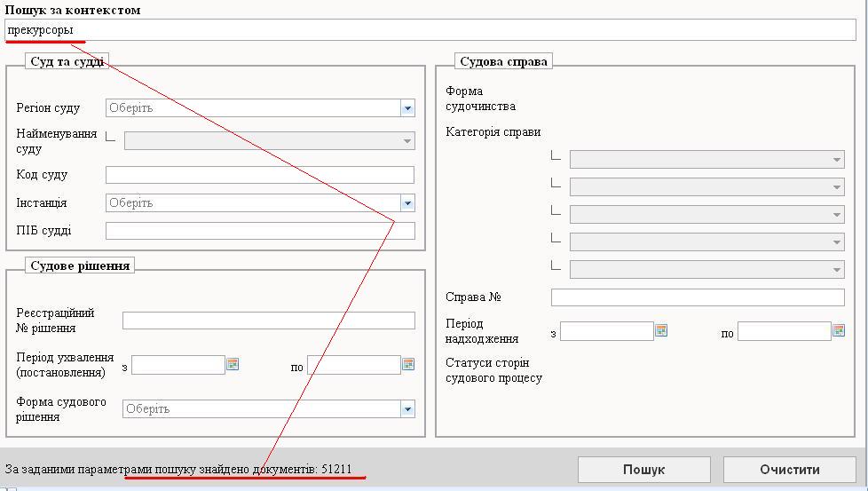Viewport: 868px width, 491px height.
Task: Click into the ПІБ судді field
Action: [x=259, y=231]
